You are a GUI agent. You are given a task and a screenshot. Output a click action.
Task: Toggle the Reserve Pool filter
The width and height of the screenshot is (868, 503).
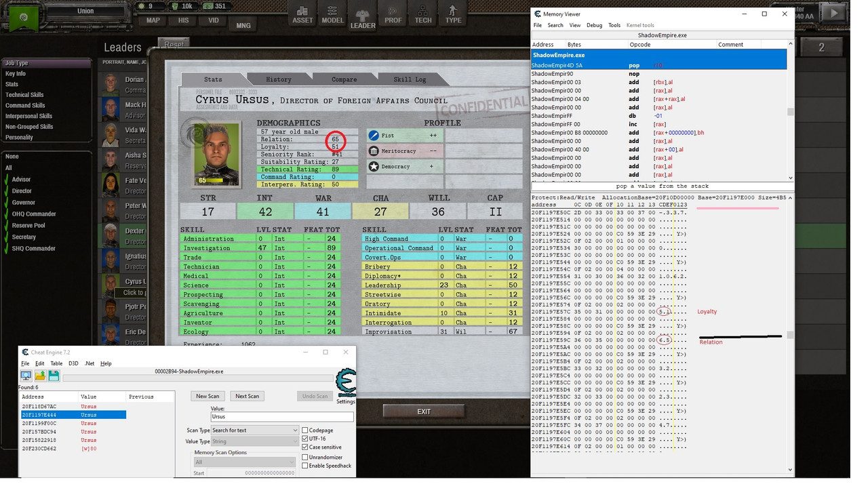pyautogui.click(x=6, y=226)
